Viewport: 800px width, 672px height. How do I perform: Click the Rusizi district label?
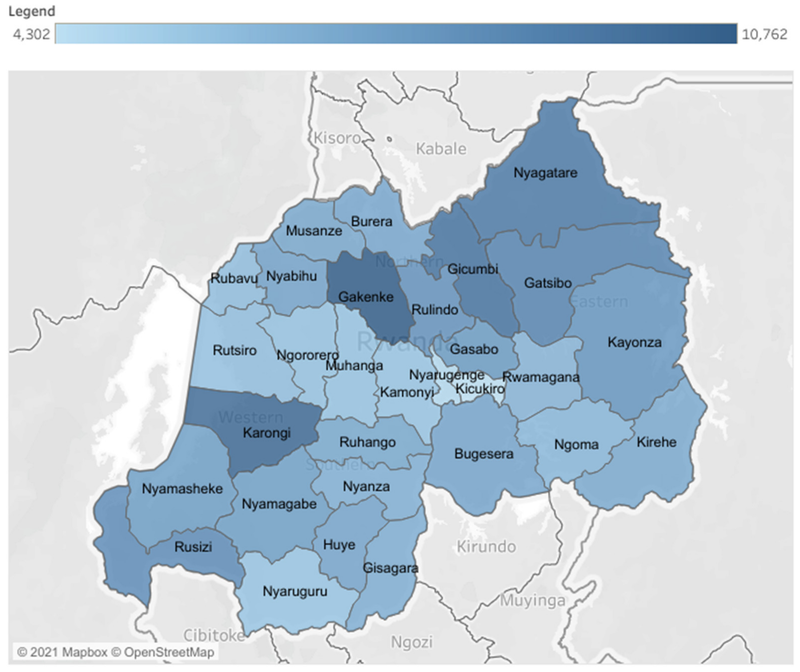[193, 547]
